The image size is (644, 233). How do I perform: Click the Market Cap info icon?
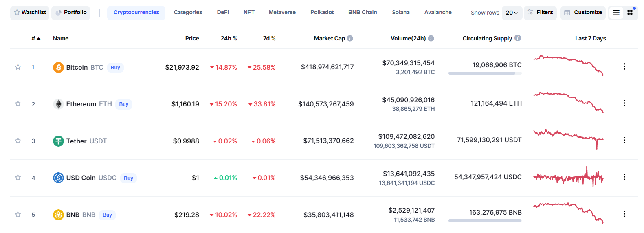click(350, 38)
